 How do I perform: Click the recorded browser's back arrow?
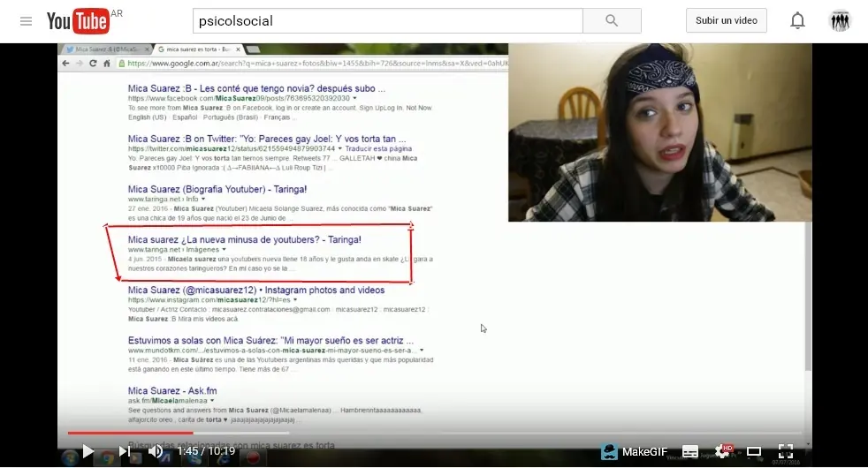tap(66, 63)
